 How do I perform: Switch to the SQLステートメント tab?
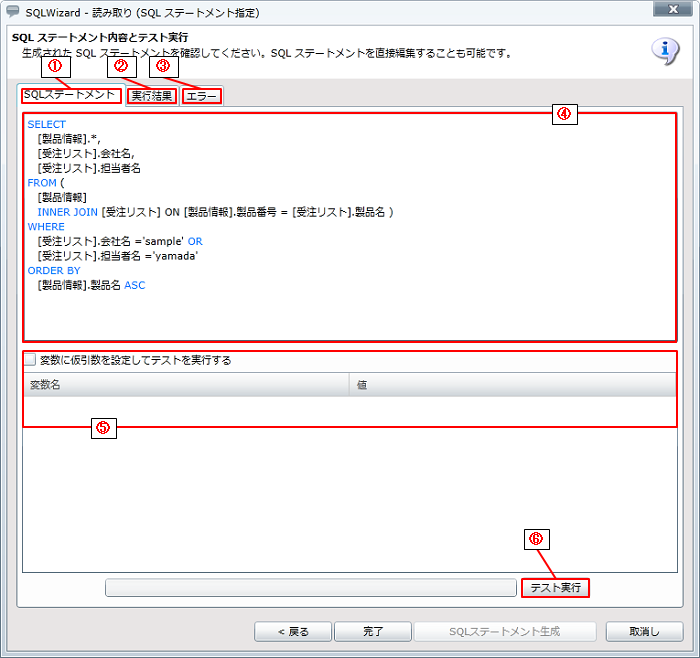tap(70, 96)
